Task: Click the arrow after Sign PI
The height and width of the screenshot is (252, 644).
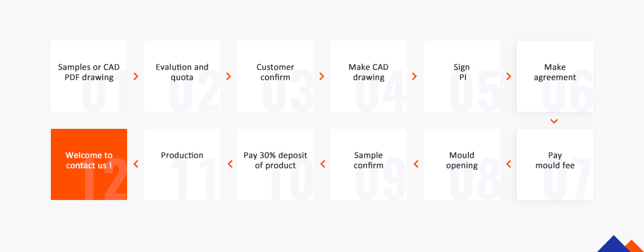Action: [508, 76]
